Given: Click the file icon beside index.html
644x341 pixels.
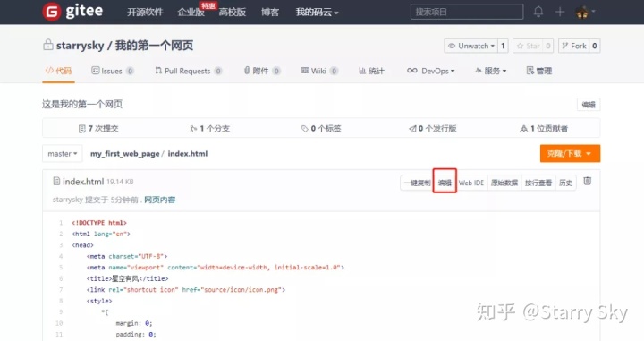Looking at the screenshot, I should click(x=56, y=181).
